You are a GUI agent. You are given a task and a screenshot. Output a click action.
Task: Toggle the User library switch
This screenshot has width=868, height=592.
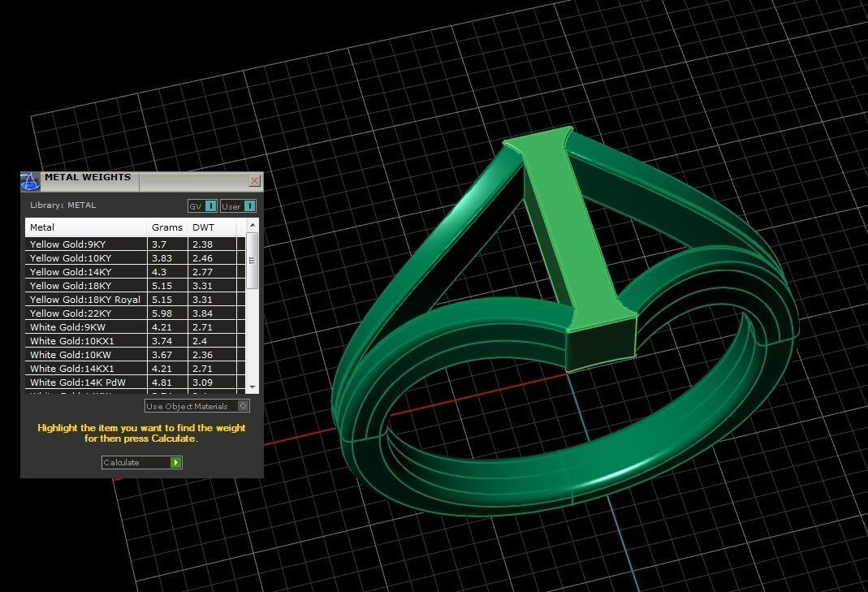coord(249,206)
